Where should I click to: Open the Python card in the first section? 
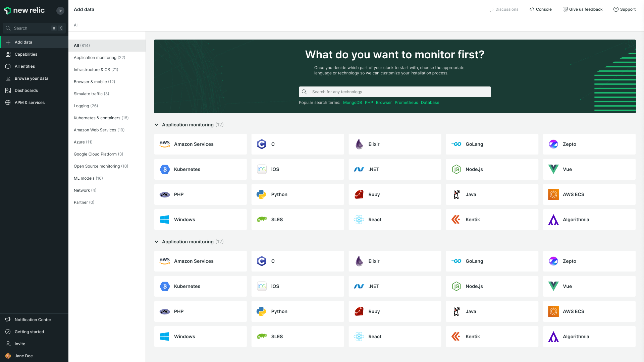(298, 194)
